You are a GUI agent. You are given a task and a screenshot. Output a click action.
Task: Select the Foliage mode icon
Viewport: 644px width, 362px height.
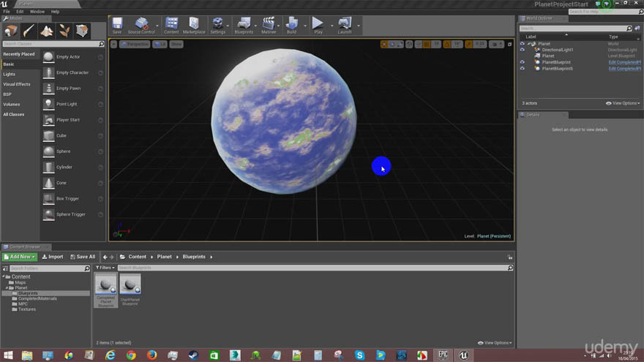tap(64, 31)
